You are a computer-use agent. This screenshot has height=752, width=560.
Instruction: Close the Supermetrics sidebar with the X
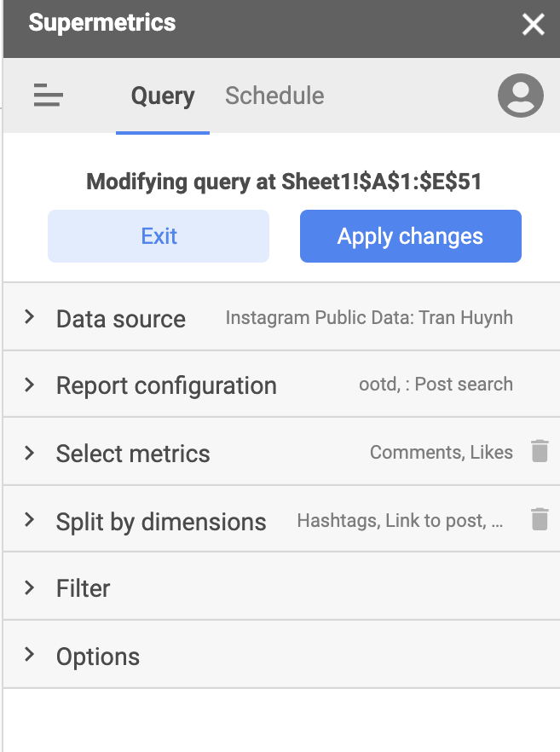coord(534,24)
